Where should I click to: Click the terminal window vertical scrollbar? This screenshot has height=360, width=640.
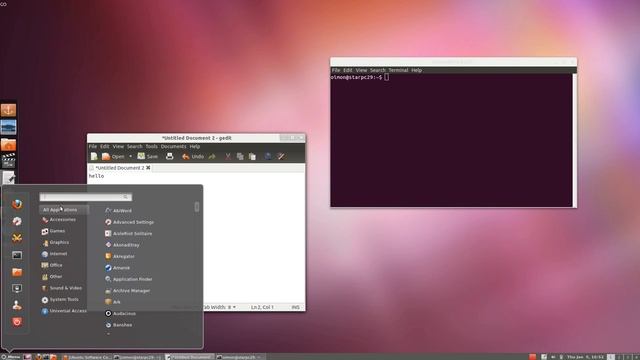click(574, 140)
